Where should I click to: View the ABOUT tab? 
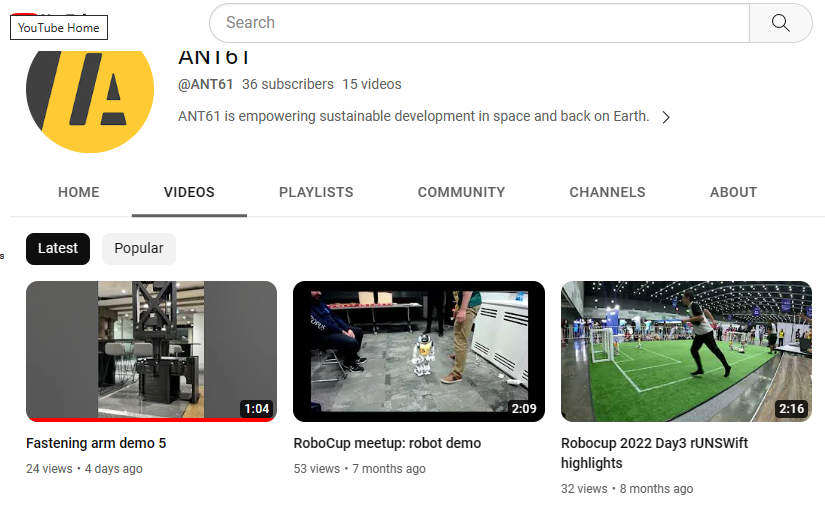[733, 193]
